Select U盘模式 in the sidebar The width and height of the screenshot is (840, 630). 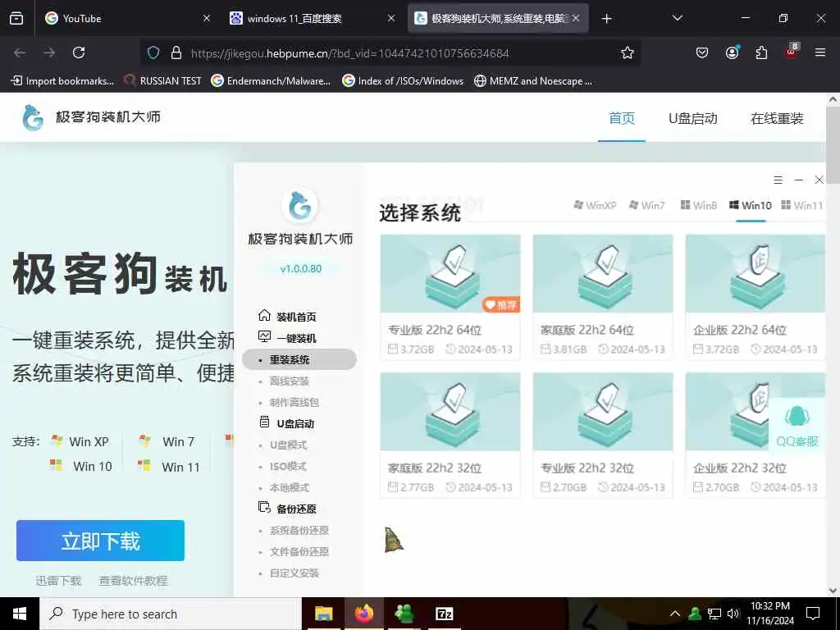(288, 445)
